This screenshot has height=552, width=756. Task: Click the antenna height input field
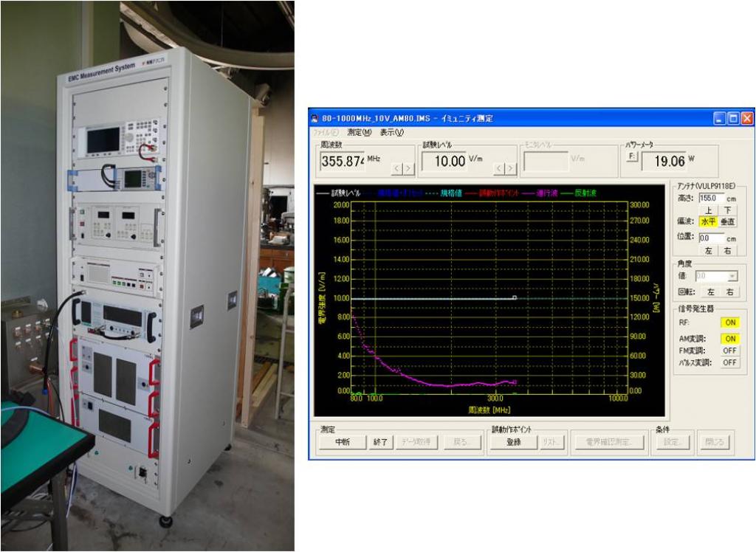click(x=709, y=198)
